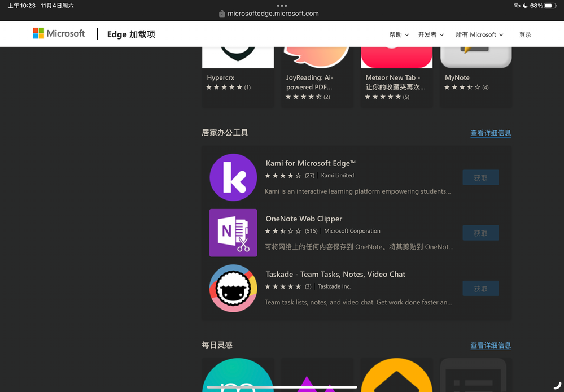Click the Hypercrx star rating (1)
The image size is (564, 392).
point(228,87)
